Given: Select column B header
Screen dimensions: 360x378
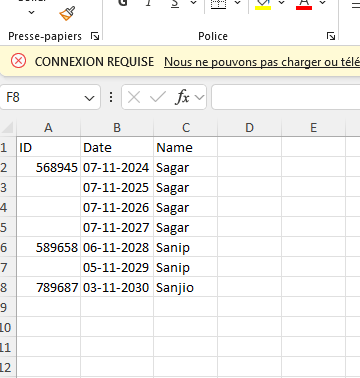Looking at the screenshot, I should pyautogui.click(x=117, y=128).
